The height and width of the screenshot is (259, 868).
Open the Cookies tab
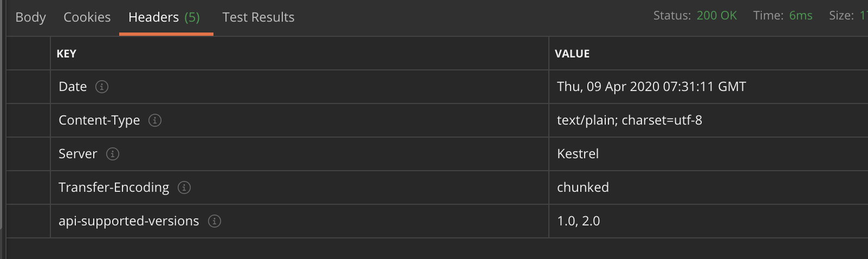[87, 17]
